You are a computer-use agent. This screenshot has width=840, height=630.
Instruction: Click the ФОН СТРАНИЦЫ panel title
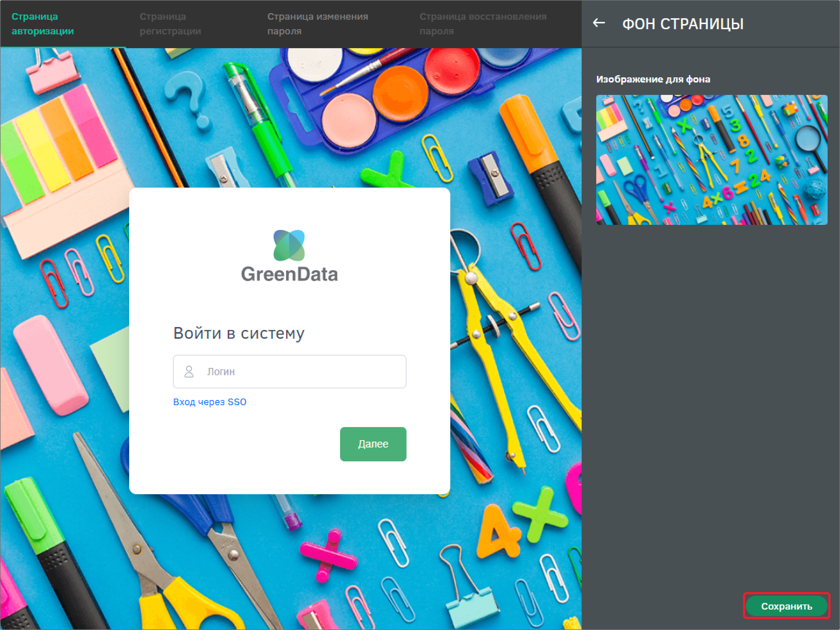683,24
